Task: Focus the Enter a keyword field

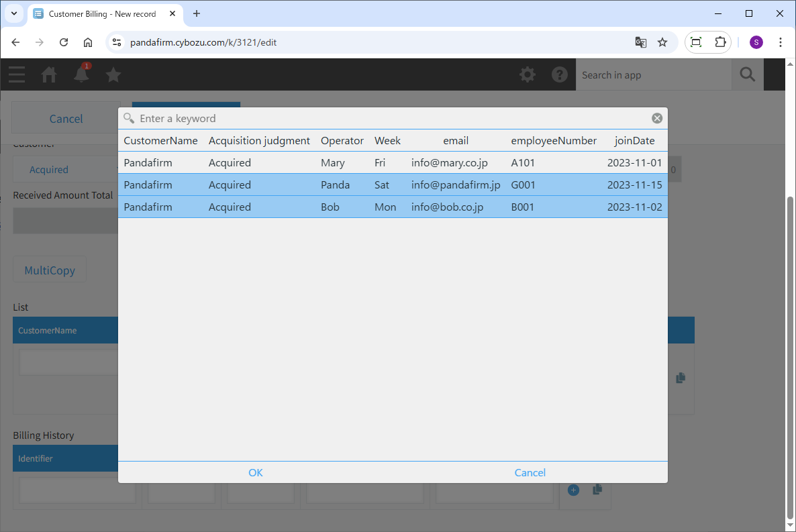Action: pos(389,119)
